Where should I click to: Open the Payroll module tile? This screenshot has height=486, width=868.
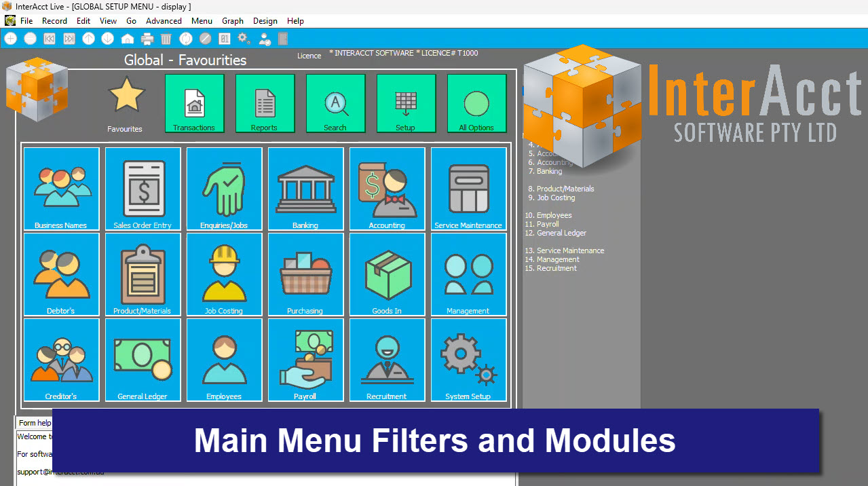306,360
